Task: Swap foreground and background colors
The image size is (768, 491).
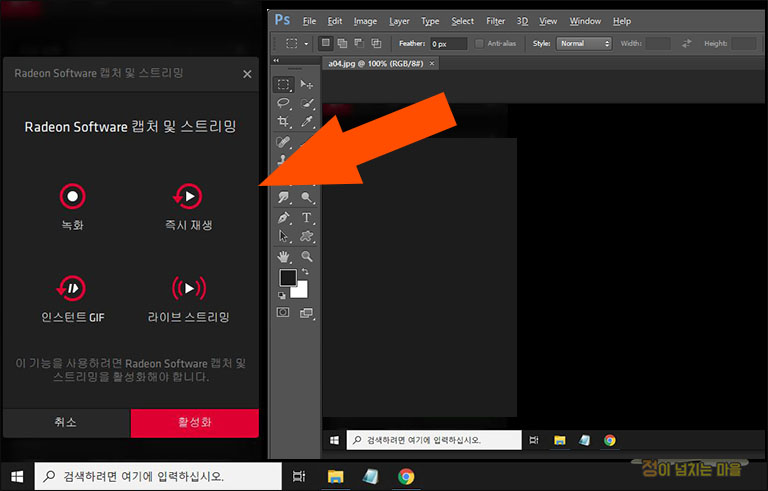Action: [x=305, y=271]
